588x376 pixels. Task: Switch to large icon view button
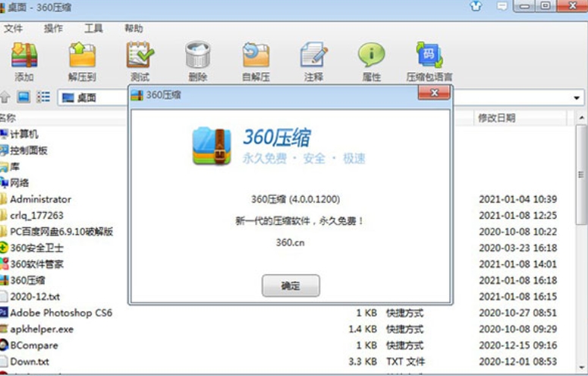point(24,97)
